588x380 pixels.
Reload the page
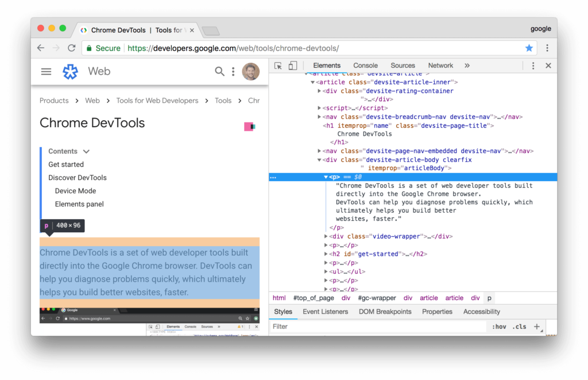coord(71,48)
